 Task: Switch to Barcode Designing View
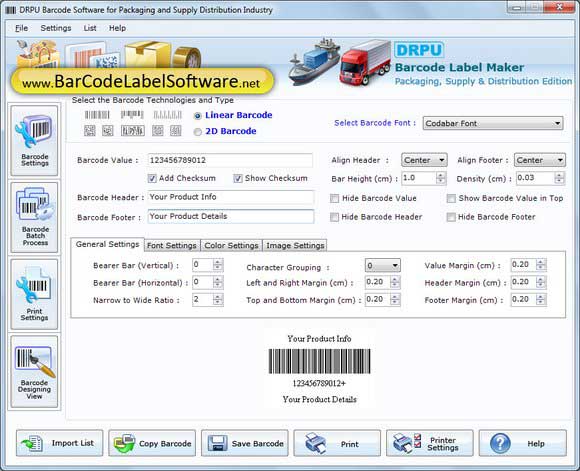coord(34,371)
